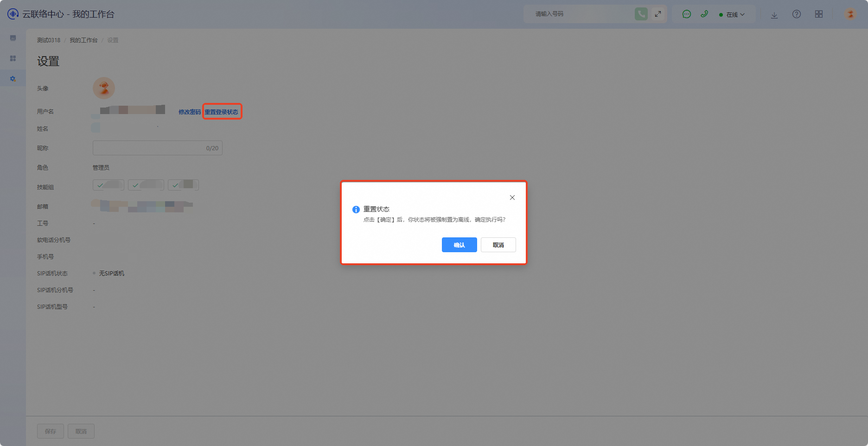This screenshot has width=868, height=446.
Task: Click the user avatar in the top-right corner
Action: point(850,14)
